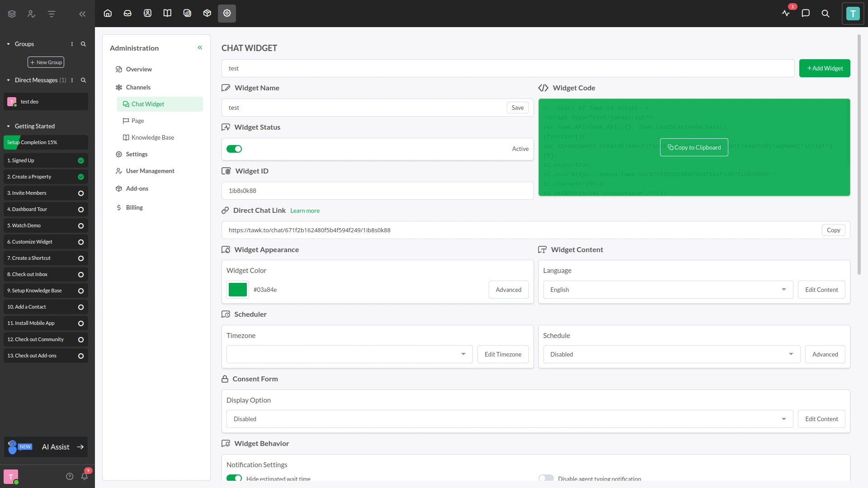Open the Knowledge Base book icon
Viewport: 868px width, 488px height.
[167, 13]
